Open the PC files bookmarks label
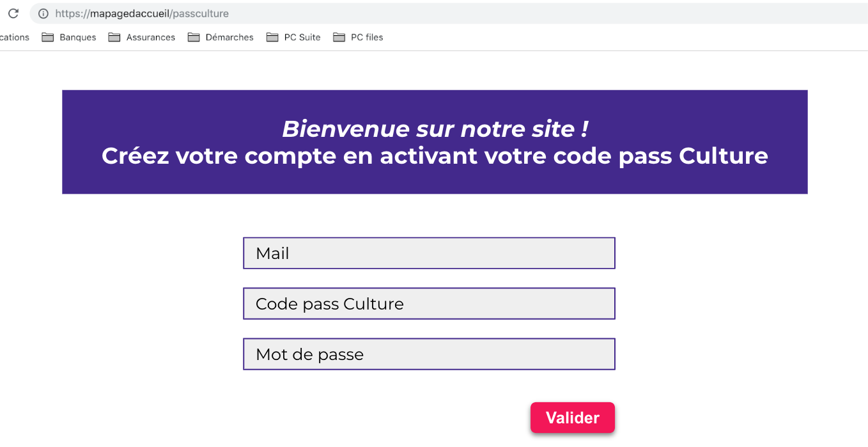Screen dimensions: 868x447 click(367, 37)
